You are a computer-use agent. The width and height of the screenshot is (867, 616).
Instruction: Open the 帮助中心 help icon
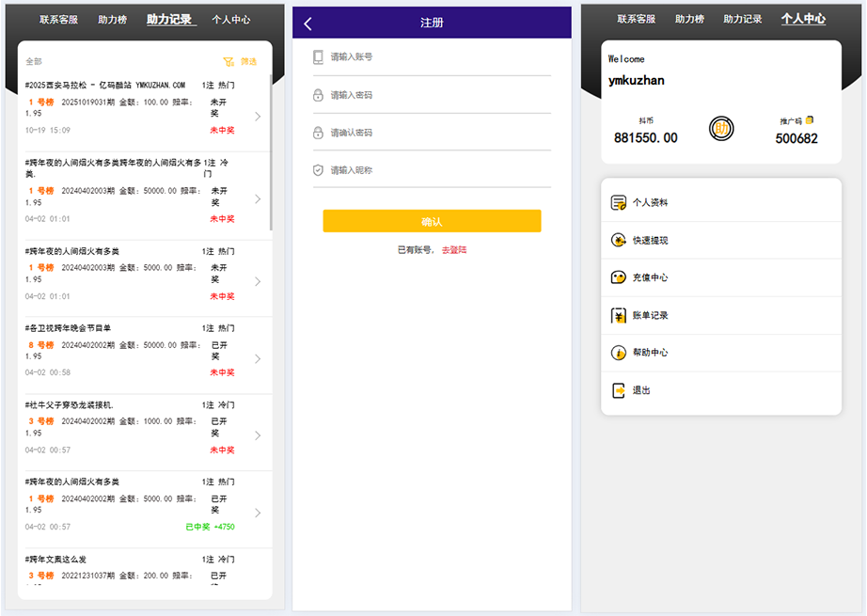(x=618, y=353)
